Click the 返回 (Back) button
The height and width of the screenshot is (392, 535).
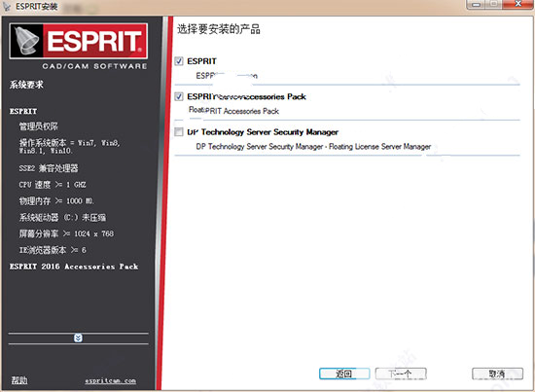344,374
